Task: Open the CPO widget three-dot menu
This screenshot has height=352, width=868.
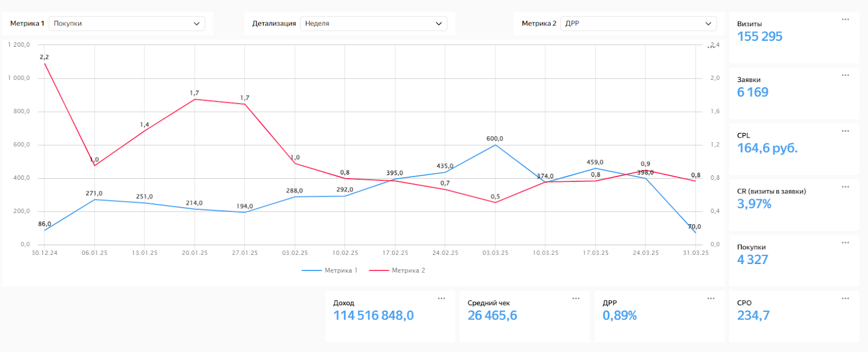Action: click(845, 299)
